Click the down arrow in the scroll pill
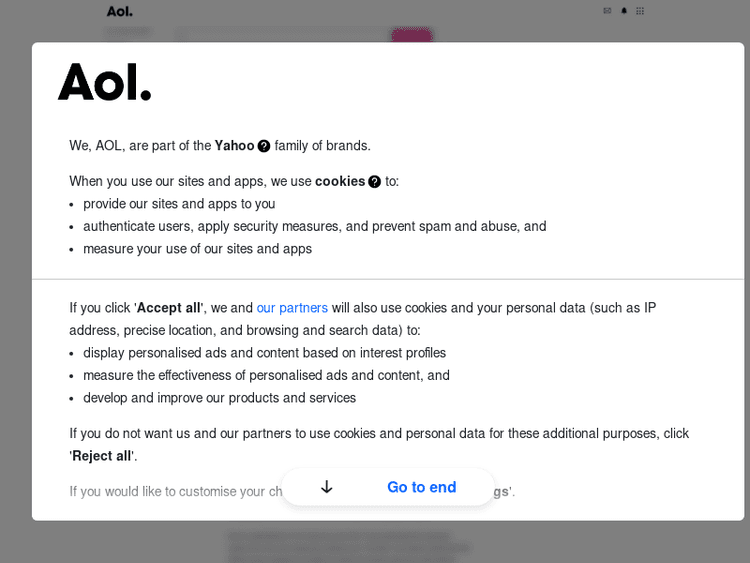This screenshot has height=563, width=750. click(x=326, y=487)
